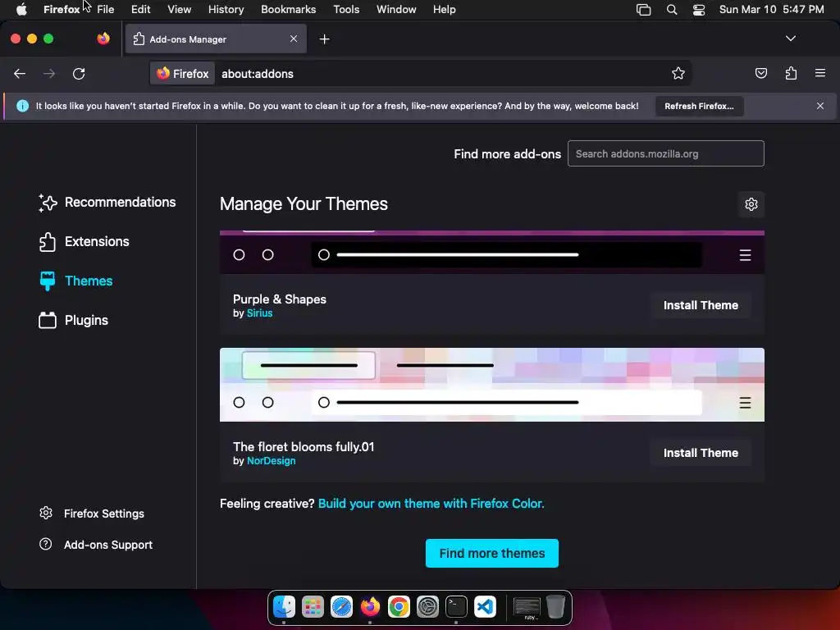The image size is (840, 630).
Task: Open Launchpad from the dock
Action: click(313, 607)
